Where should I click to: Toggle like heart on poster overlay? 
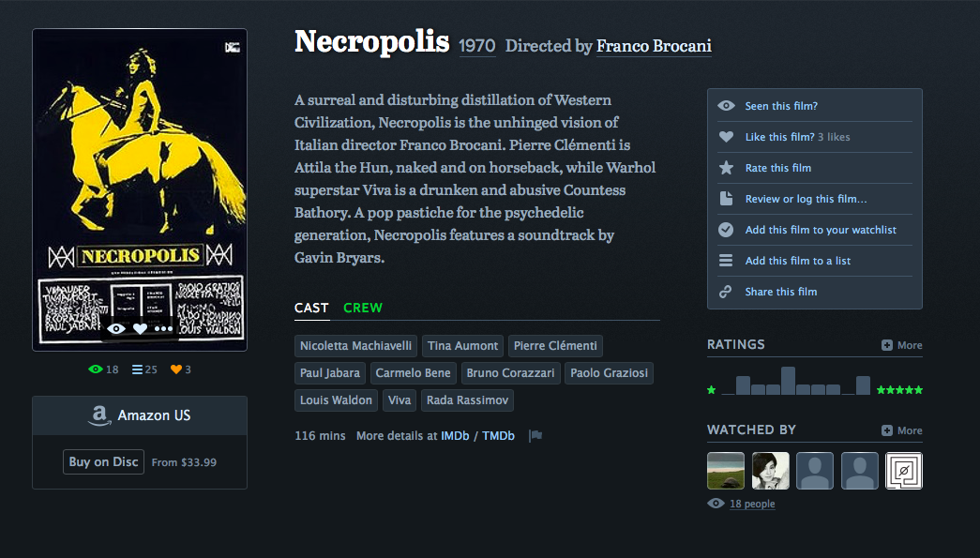point(140,328)
